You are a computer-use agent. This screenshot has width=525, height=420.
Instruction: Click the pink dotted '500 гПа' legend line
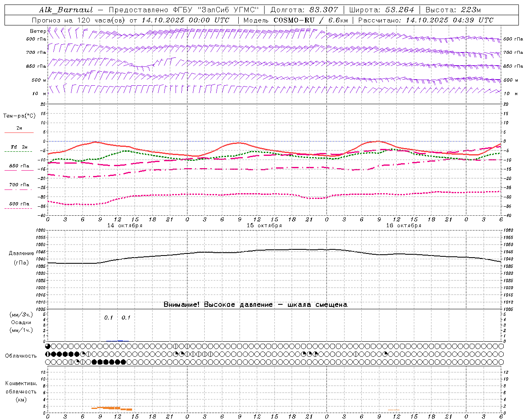(18, 208)
